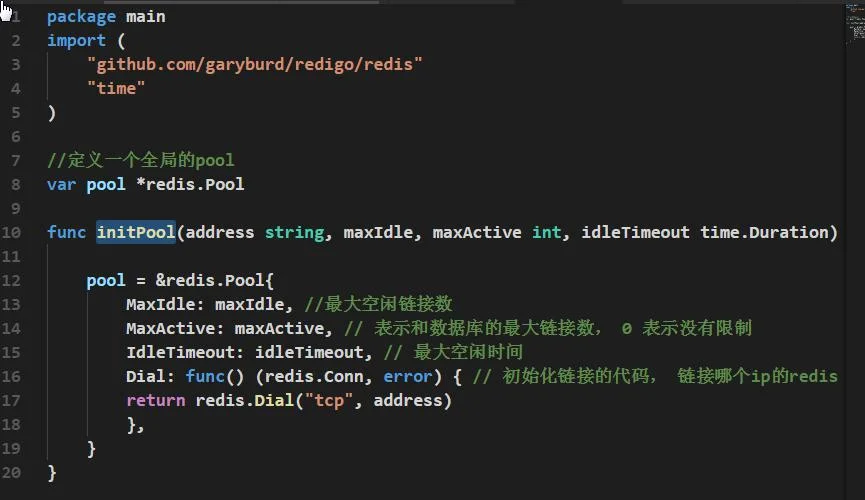Click the "time" import string

point(116,88)
